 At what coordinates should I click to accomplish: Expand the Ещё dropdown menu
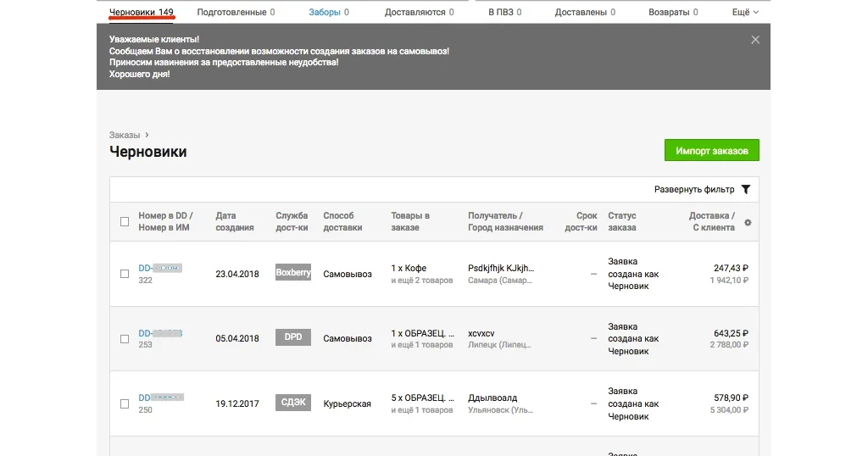click(745, 12)
